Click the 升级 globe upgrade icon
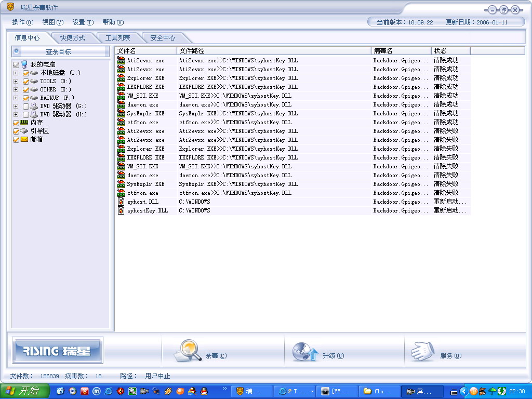This screenshot has width=532, height=399. tap(305, 352)
